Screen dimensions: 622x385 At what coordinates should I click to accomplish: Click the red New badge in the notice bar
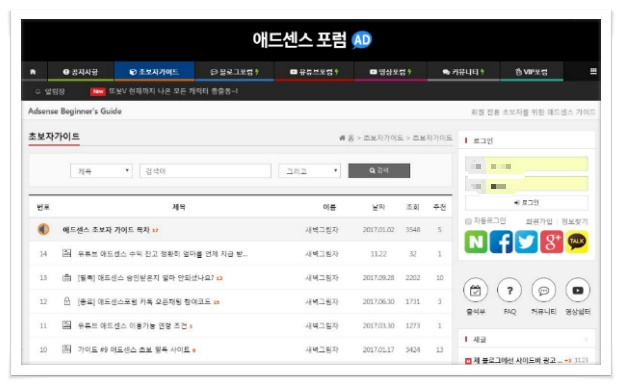coord(98,92)
